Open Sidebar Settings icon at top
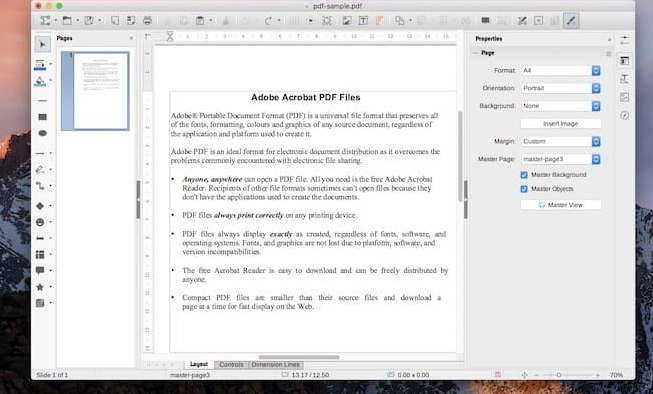The height and width of the screenshot is (394, 653). pyautogui.click(x=624, y=40)
